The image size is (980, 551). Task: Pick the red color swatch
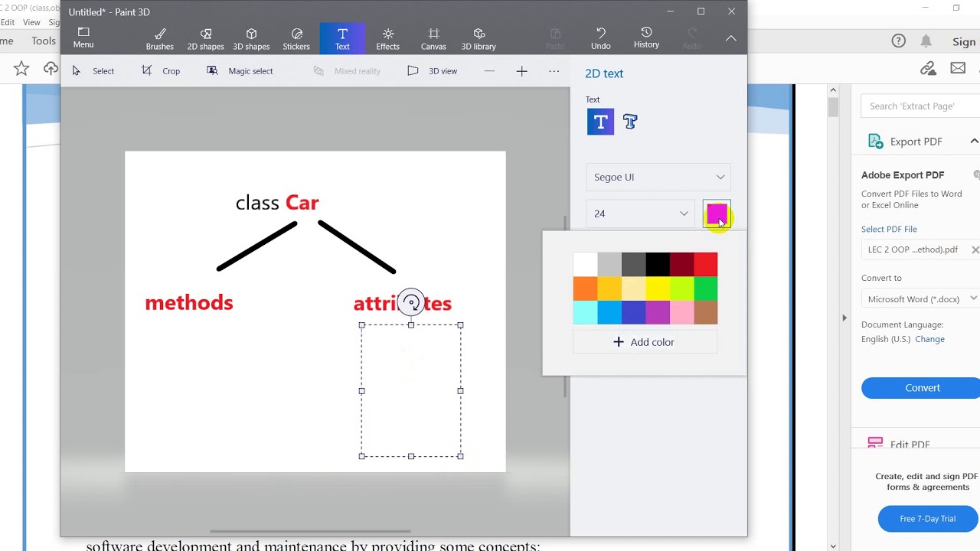click(706, 265)
